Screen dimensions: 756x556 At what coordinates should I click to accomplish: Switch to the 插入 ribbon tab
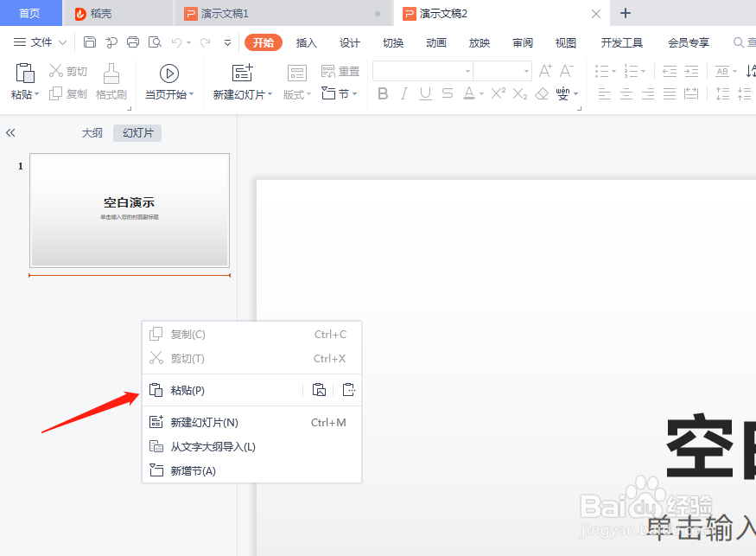pos(306,41)
